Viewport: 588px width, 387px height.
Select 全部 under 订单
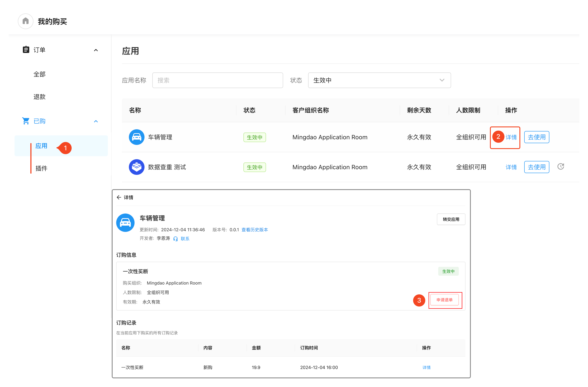(x=39, y=74)
